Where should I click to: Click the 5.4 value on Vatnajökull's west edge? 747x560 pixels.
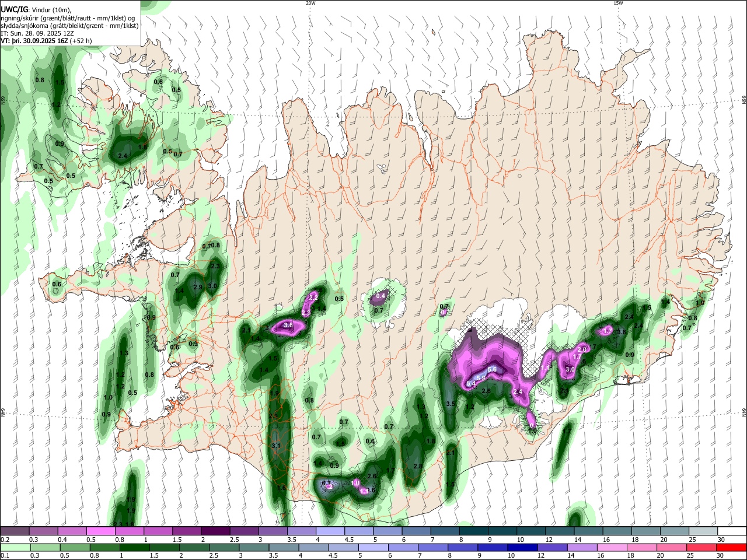471,384
